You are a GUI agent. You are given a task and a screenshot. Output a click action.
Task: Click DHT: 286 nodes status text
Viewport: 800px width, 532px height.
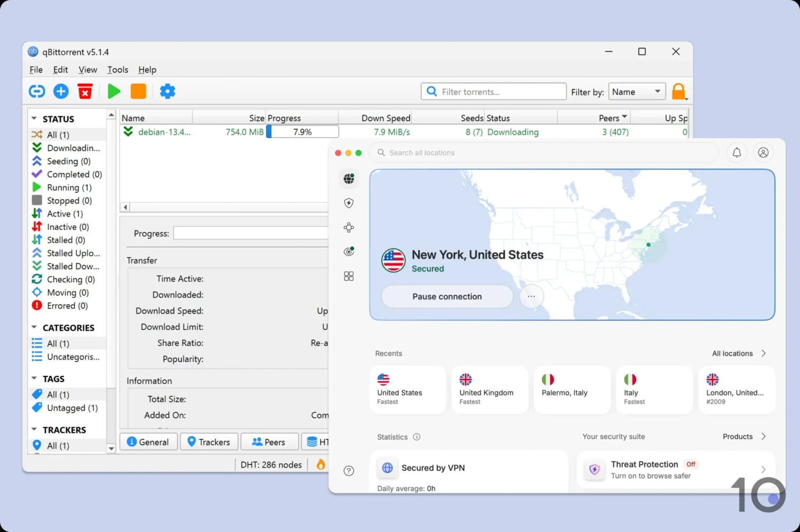tap(271, 465)
